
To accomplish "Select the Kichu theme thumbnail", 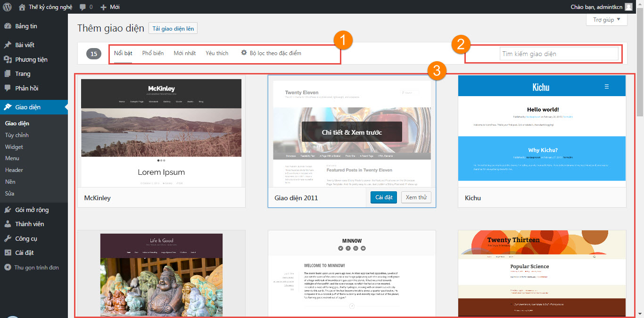I will [542, 132].
